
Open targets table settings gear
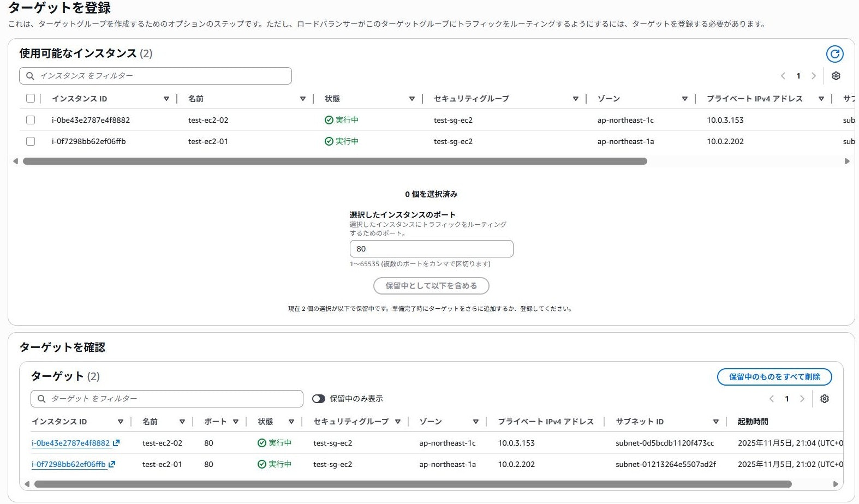tap(824, 399)
